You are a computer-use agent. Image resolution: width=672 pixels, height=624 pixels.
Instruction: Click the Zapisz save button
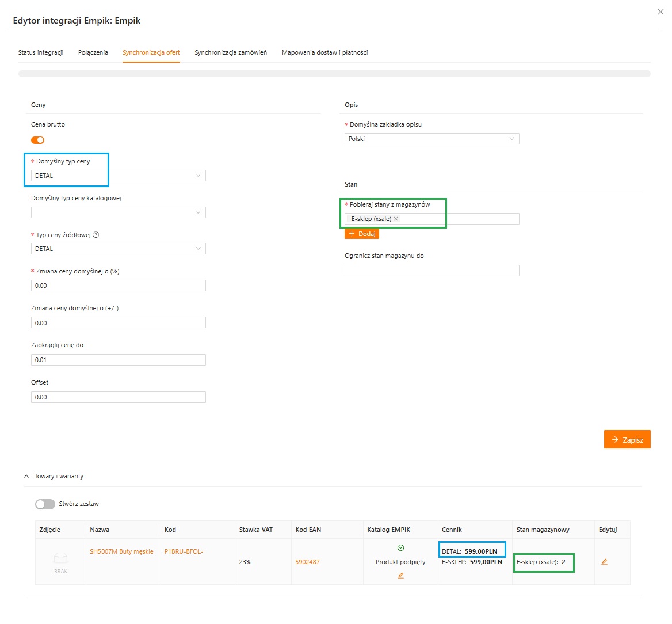pyautogui.click(x=627, y=440)
